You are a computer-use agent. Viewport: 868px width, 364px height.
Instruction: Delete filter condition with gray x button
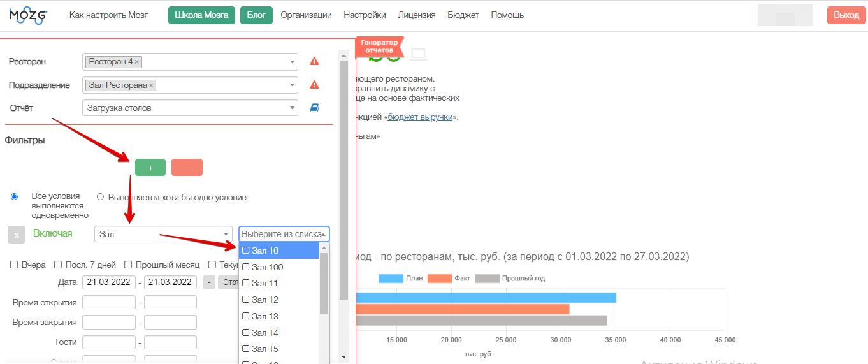click(x=17, y=235)
